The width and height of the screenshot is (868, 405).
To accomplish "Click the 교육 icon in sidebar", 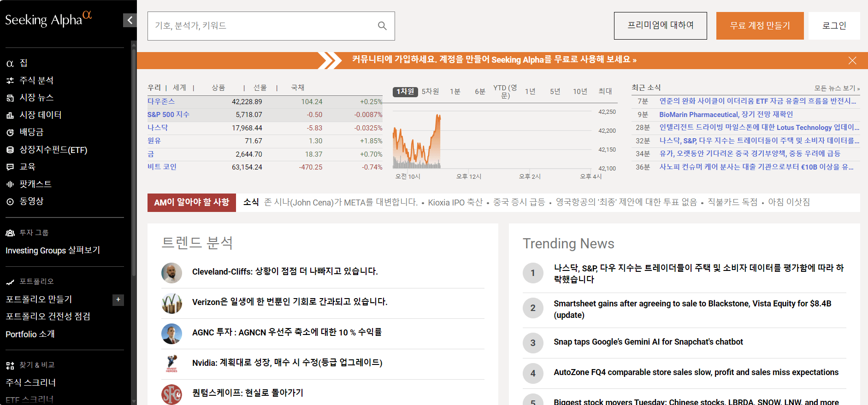I will pyautogui.click(x=10, y=167).
